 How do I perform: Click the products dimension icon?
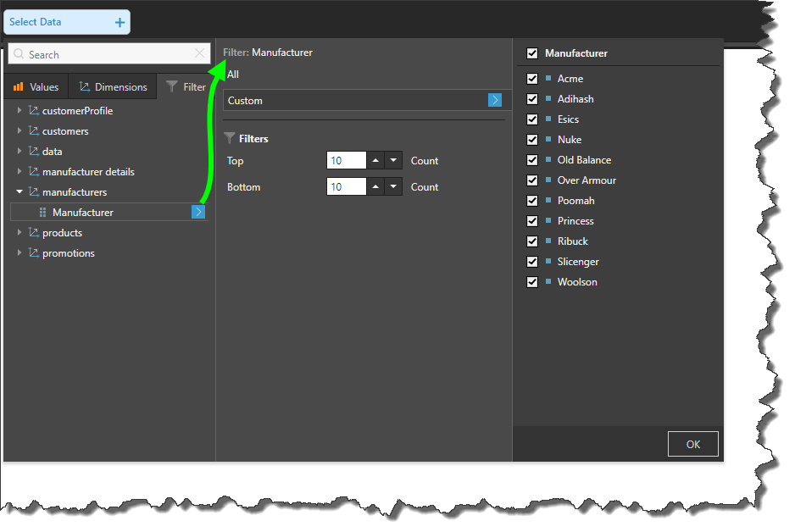(33, 232)
